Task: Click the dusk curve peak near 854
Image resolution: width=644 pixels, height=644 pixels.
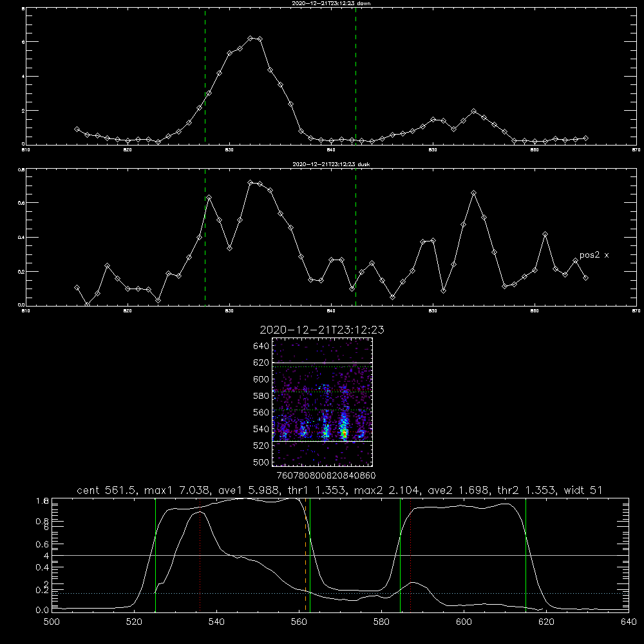Action: [473, 193]
